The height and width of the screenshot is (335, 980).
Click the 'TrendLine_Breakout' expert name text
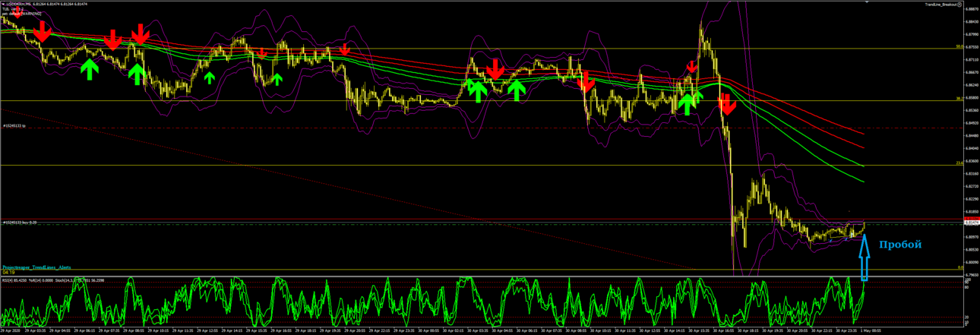(940, 5)
